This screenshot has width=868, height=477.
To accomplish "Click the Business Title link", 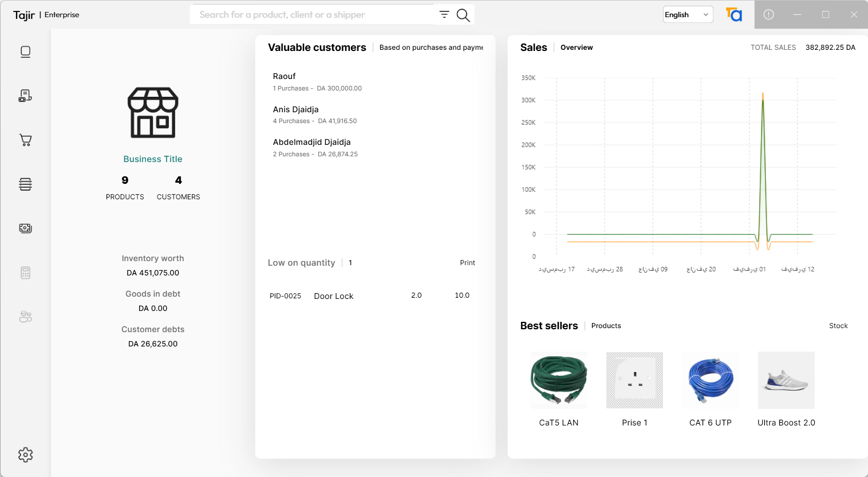I will tap(153, 159).
